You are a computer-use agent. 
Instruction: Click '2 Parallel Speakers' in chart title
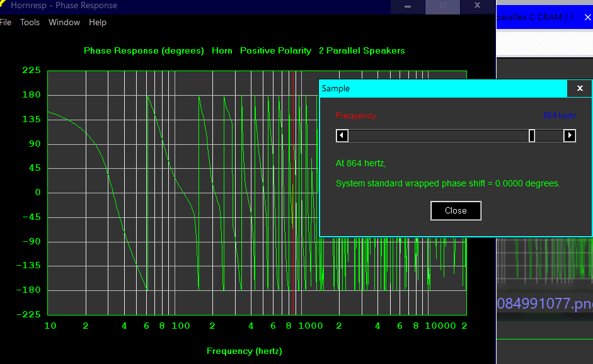[x=362, y=50]
